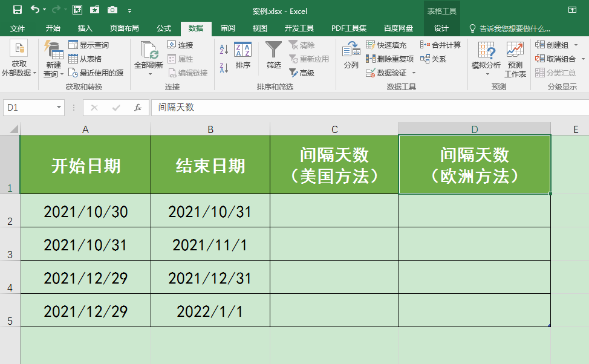Select cell B2 with 2021/10/31
Image resolution: width=589 pixels, height=364 pixels.
[210, 211]
